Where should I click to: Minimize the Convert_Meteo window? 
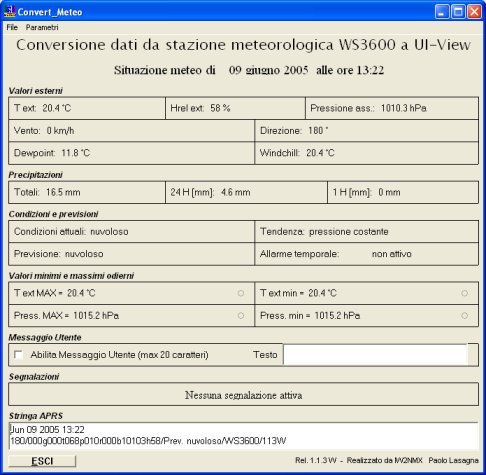click(x=442, y=12)
